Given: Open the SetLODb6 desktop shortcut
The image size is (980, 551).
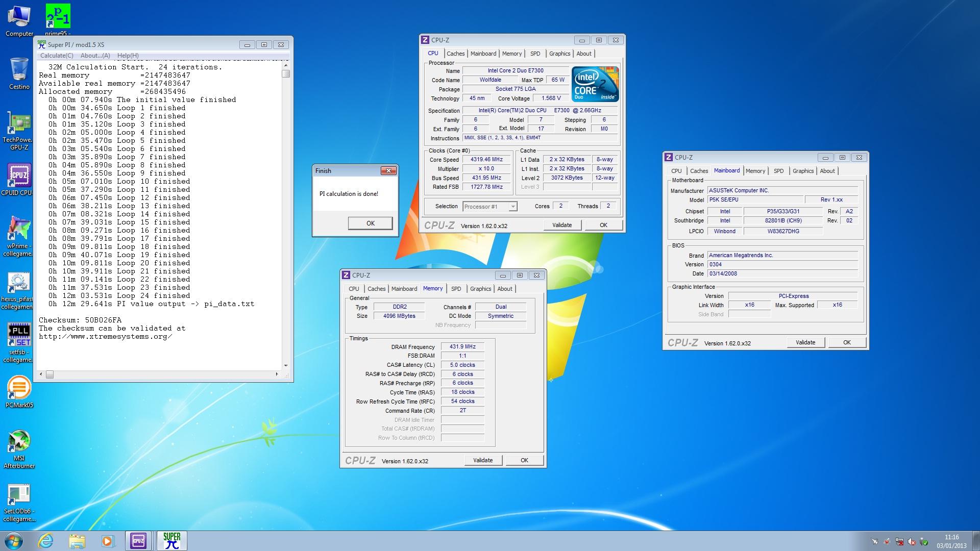Looking at the screenshot, I should tap(18, 503).
